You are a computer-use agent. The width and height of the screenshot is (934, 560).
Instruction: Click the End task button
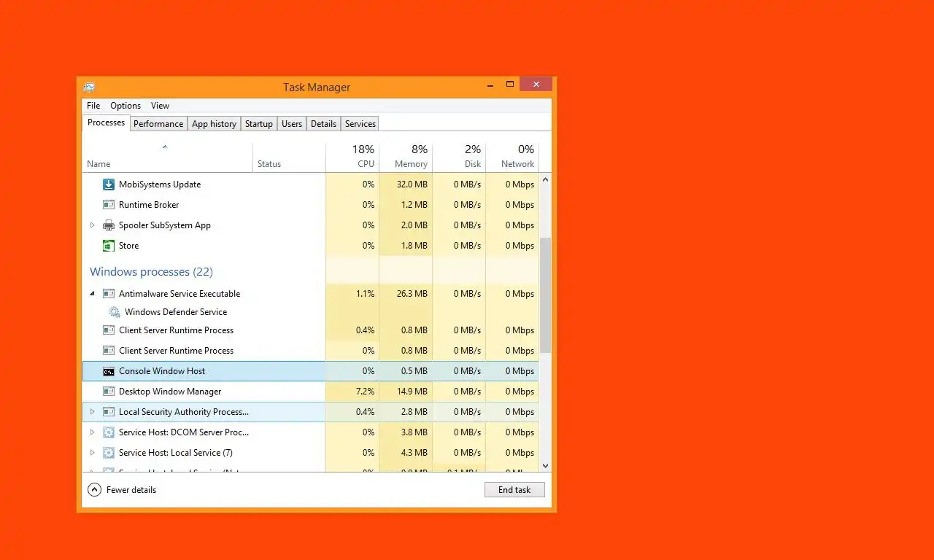point(514,490)
